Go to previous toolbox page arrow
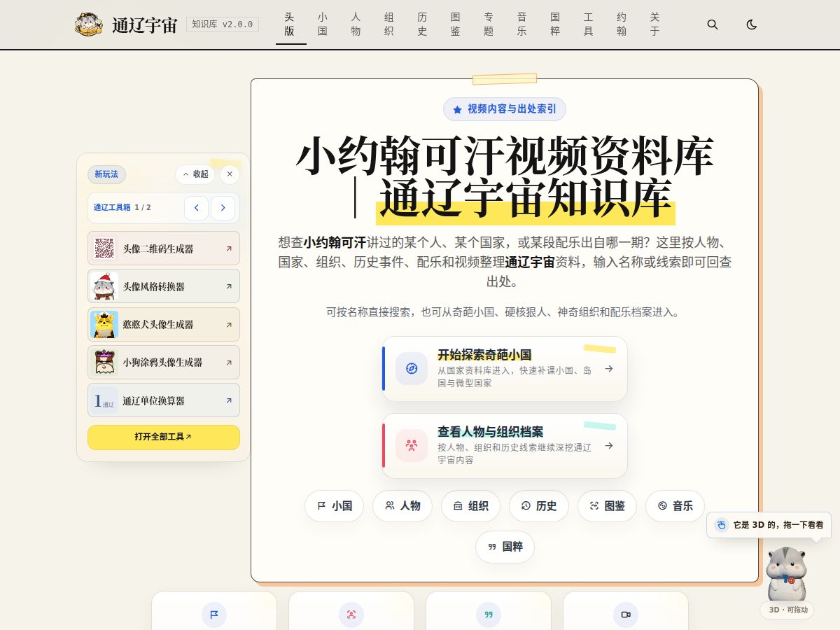The image size is (840, 630). pyautogui.click(x=197, y=208)
